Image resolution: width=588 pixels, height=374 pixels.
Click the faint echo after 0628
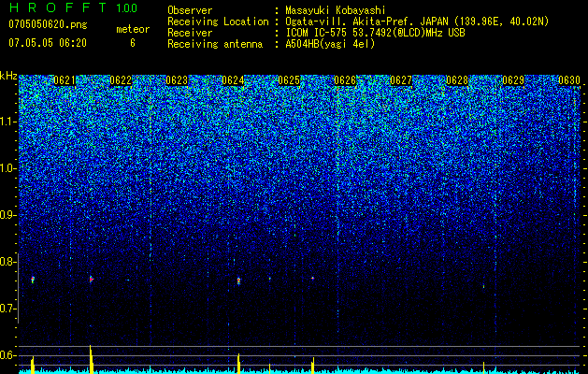point(483,286)
